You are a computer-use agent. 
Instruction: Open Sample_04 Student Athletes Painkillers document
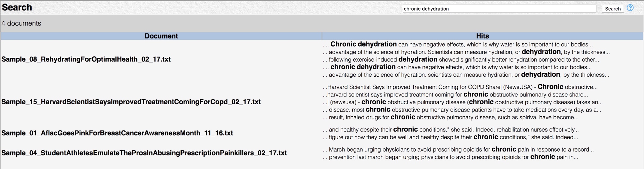click(x=144, y=153)
